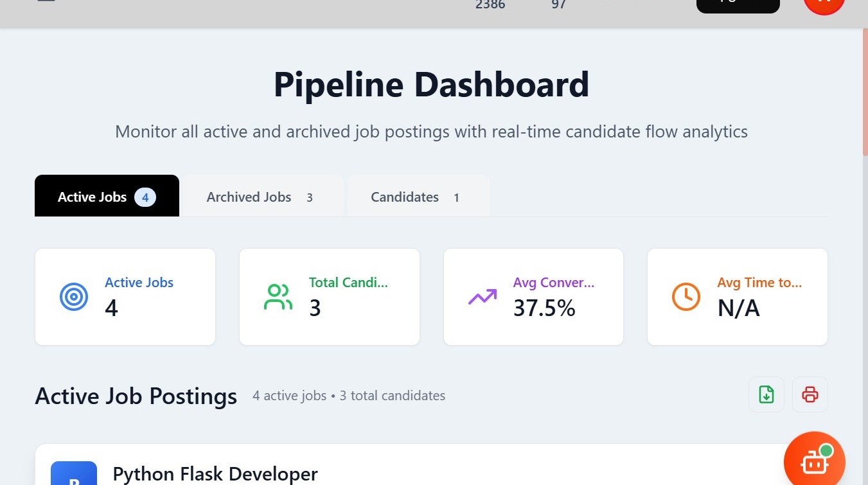This screenshot has width=868, height=485.
Task: Export jobs with the green download icon
Action: tap(766, 394)
